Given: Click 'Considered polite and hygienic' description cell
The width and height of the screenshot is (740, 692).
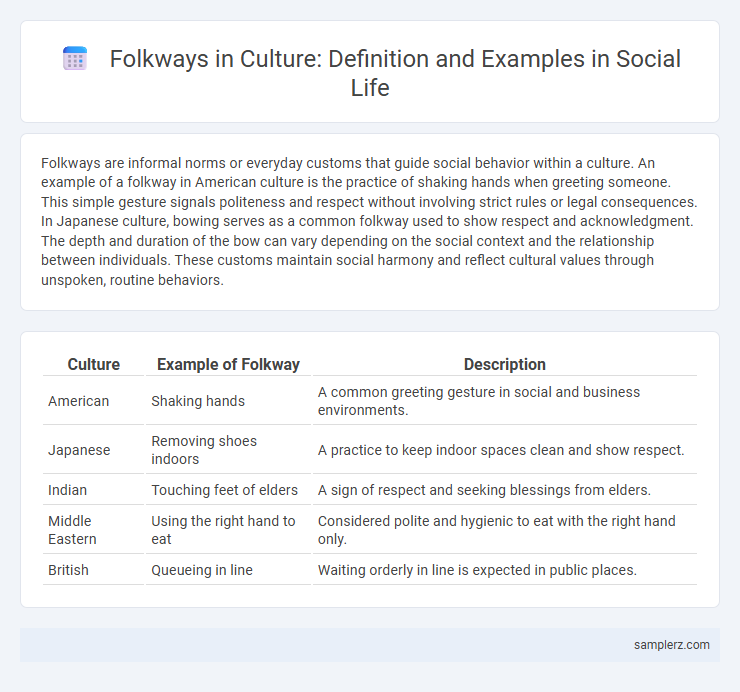Looking at the screenshot, I should pos(505,530).
